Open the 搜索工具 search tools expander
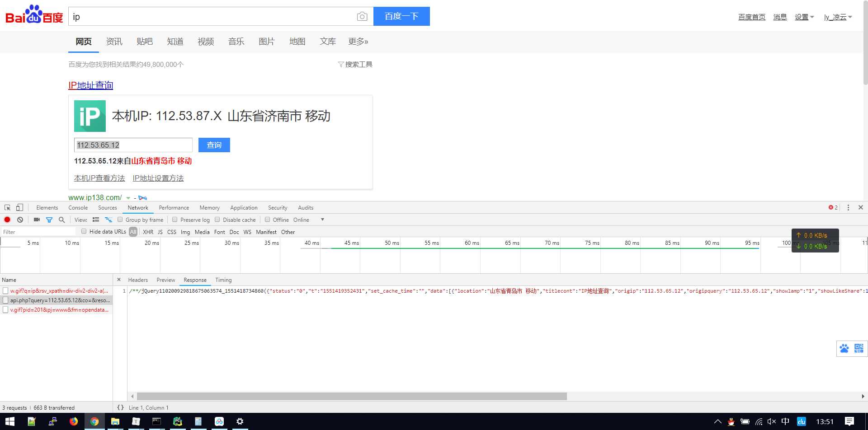868x430 pixels. pyautogui.click(x=355, y=65)
